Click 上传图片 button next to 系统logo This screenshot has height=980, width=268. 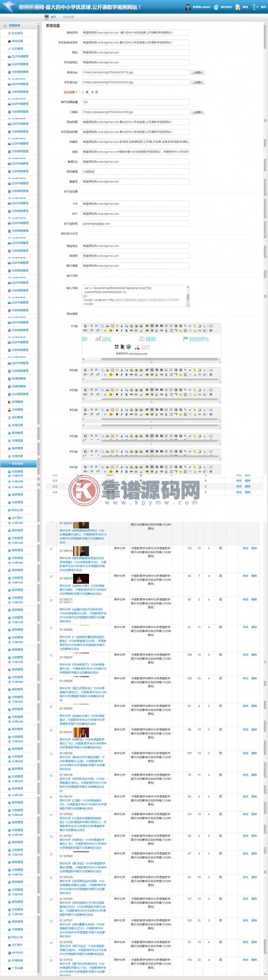[197, 72]
